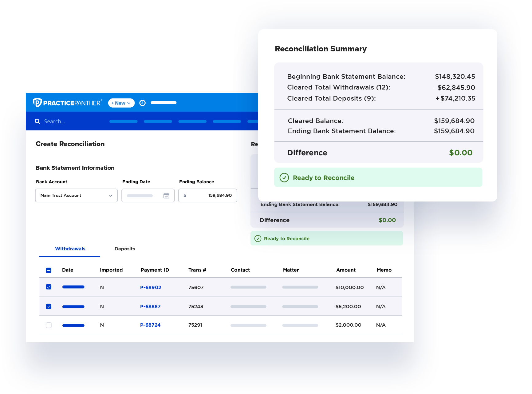This screenshot has width=532, height=394.
Task: Open payment P-68724 details
Action: point(150,325)
